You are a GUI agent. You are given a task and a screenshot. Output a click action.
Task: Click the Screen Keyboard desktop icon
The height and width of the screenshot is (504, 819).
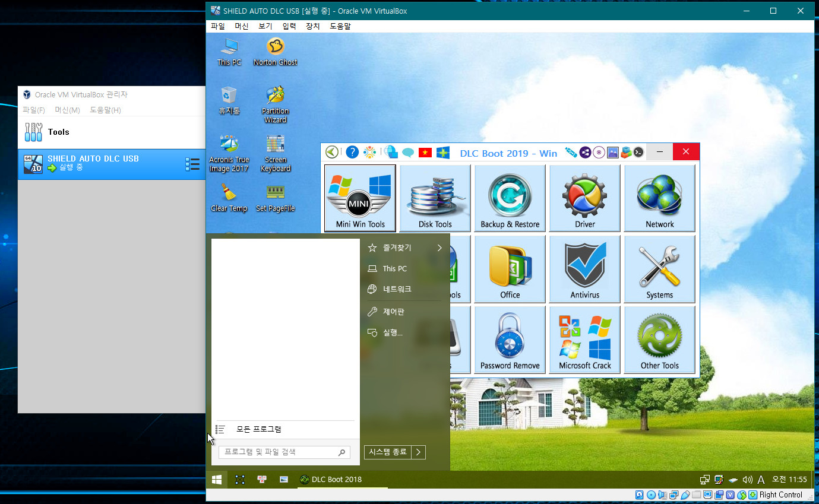275,153
